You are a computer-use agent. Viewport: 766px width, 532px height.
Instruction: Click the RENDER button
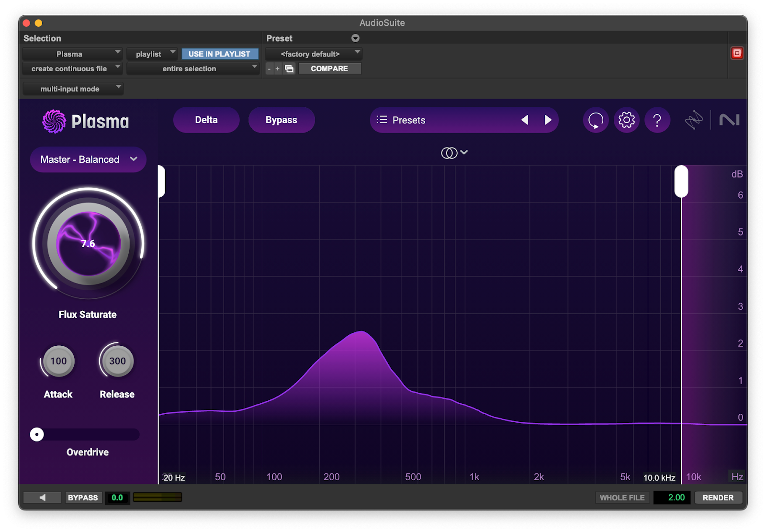tap(718, 498)
